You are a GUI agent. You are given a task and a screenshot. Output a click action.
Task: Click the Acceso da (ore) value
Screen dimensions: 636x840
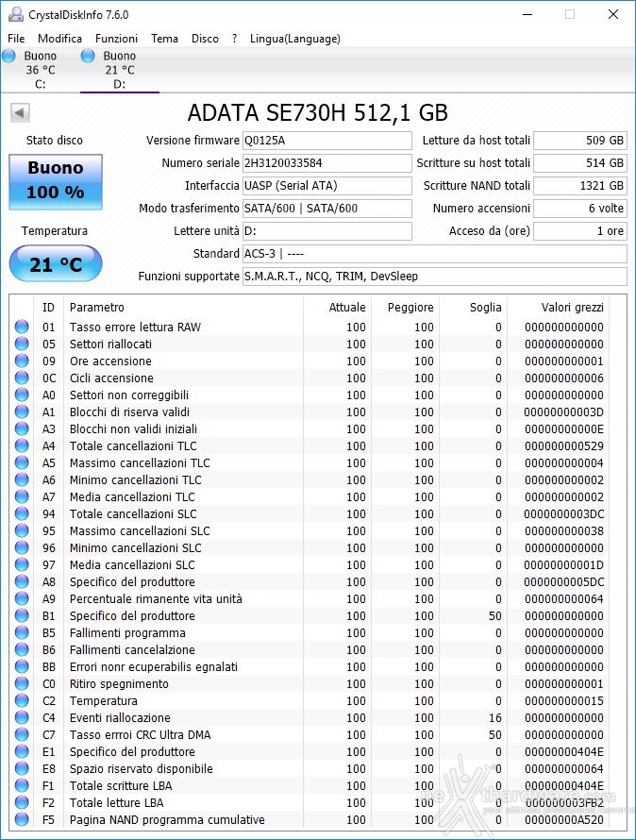579,231
